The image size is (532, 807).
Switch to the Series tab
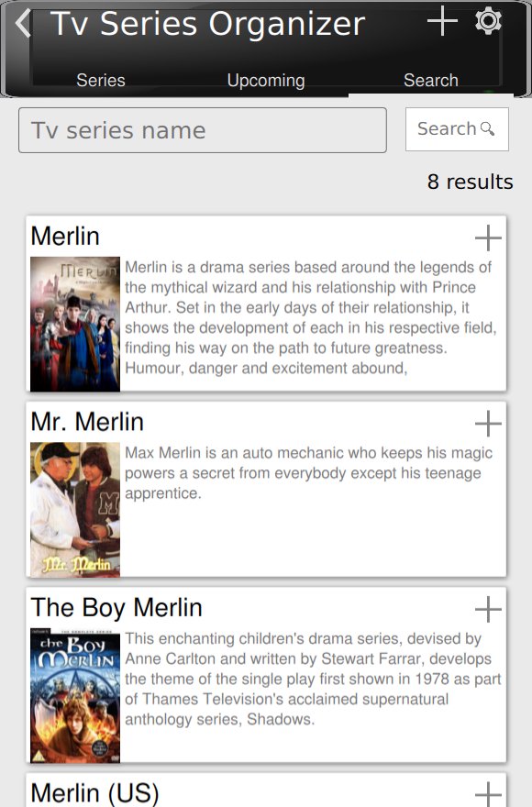click(101, 81)
